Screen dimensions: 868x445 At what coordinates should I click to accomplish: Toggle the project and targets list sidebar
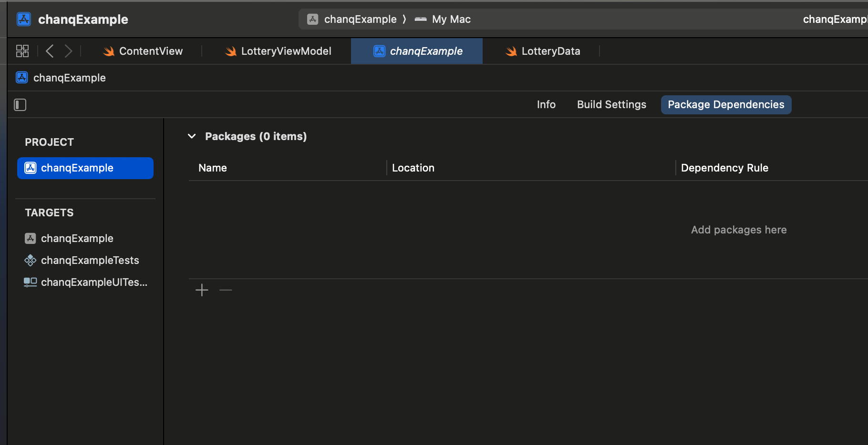[x=20, y=105]
